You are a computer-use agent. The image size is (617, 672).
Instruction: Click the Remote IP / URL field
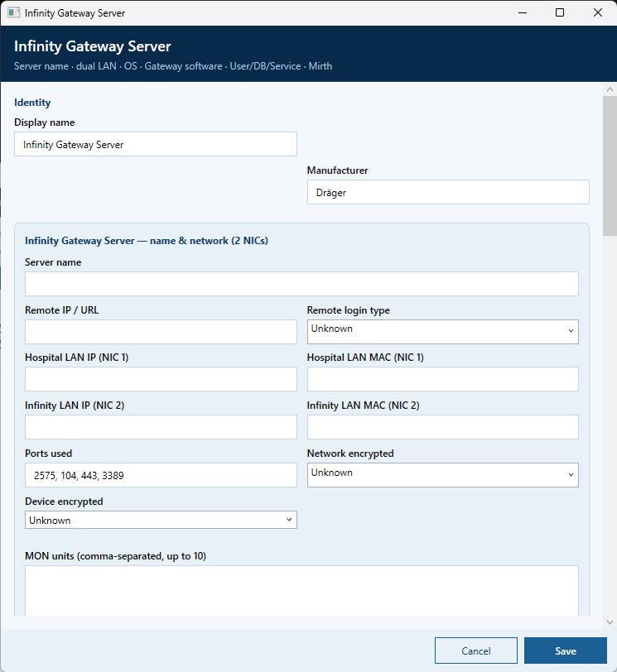pyautogui.click(x=161, y=332)
